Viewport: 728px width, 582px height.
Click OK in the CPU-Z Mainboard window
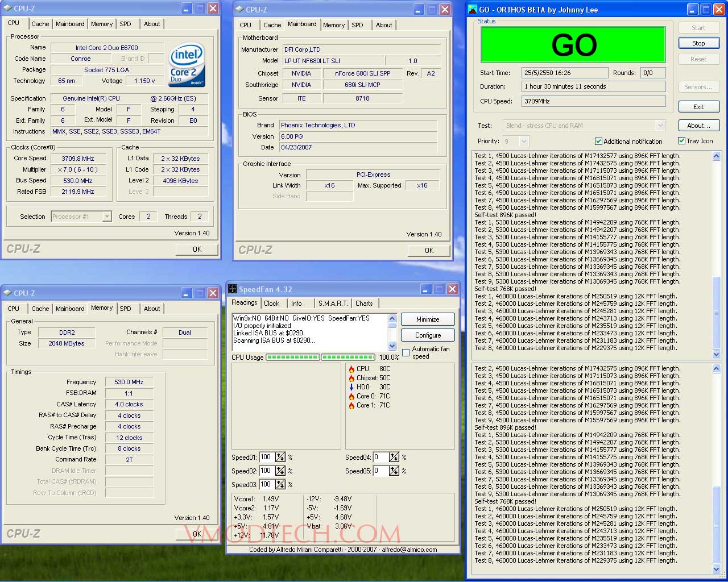(429, 251)
